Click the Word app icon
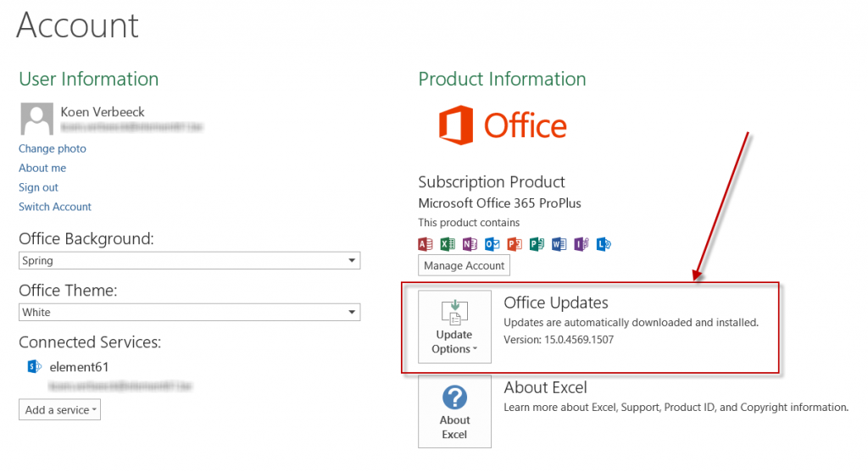Screen dimensions: 868x472 pyautogui.click(x=559, y=244)
